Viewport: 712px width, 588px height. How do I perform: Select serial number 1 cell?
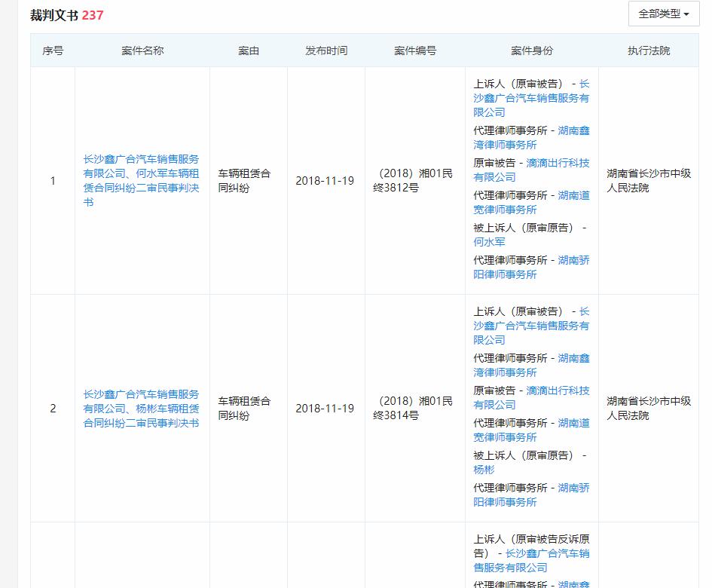(53, 181)
